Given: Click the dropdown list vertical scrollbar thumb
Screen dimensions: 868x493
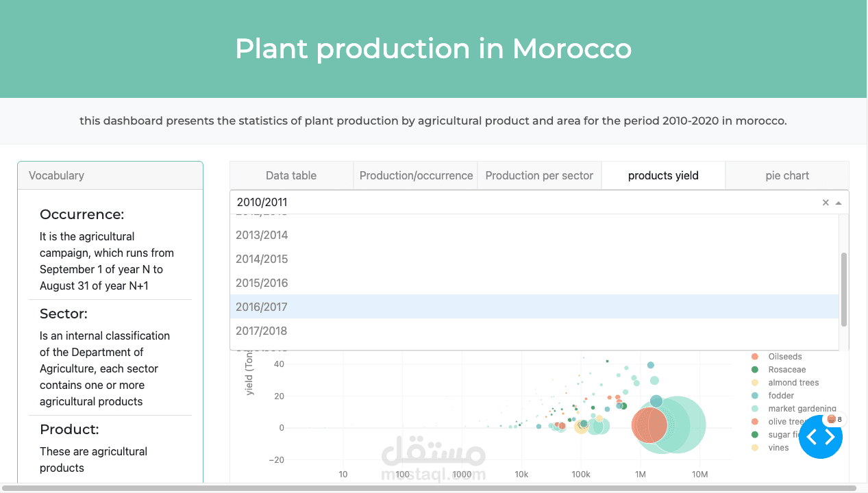Looking at the screenshot, I should pos(844,289).
